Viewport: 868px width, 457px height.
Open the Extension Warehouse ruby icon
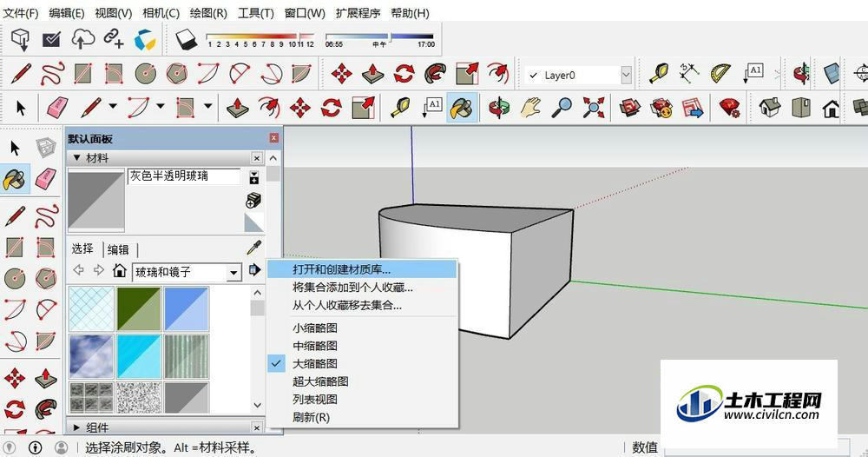(731, 107)
